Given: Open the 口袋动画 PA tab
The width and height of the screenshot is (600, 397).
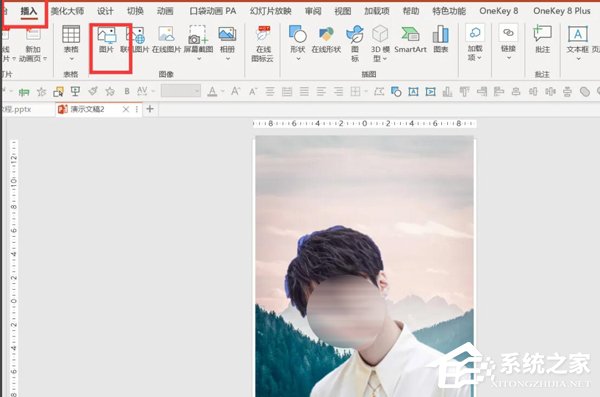Looking at the screenshot, I should (x=213, y=11).
